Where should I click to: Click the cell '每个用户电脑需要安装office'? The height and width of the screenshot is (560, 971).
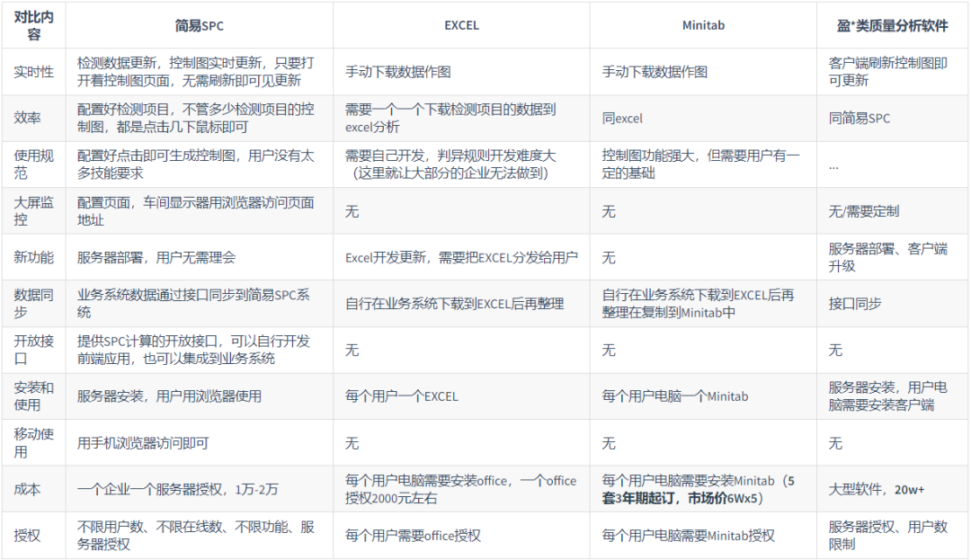click(460, 490)
